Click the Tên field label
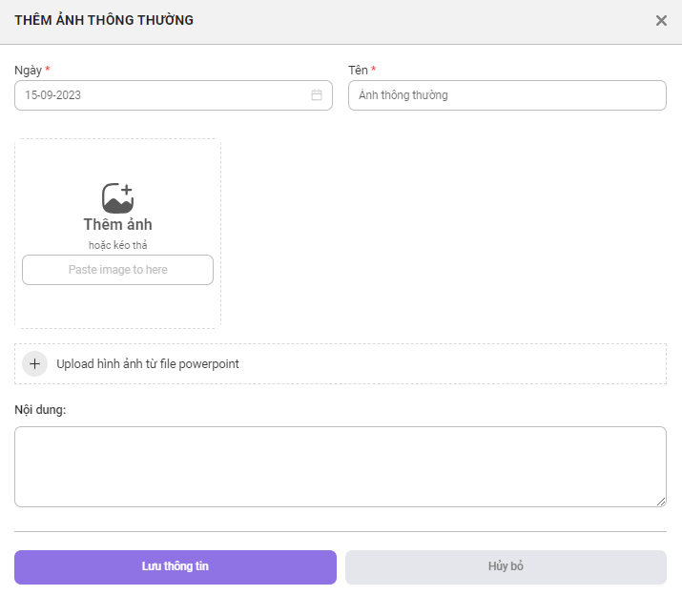The height and width of the screenshot is (616, 682). tap(358, 70)
